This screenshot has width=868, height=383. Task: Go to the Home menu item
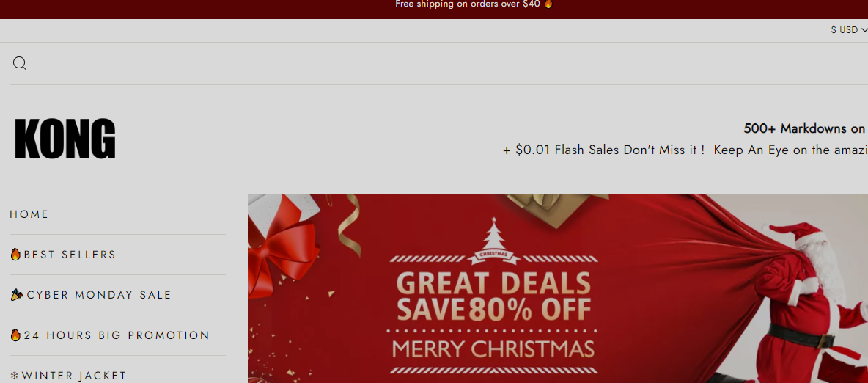pyautogui.click(x=29, y=214)
